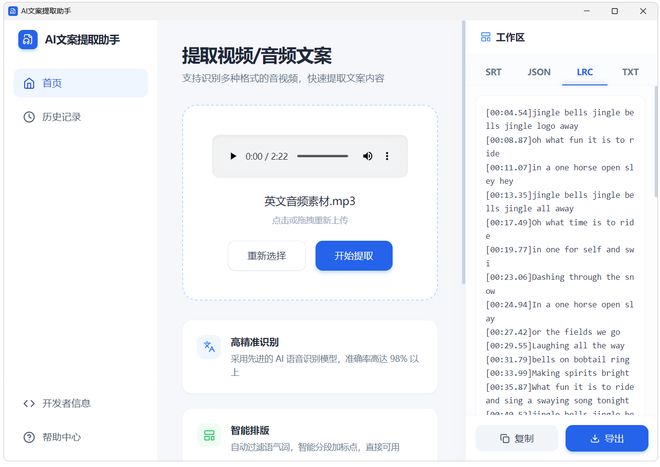The height and width of the screenshot is (467, 660).
Task: Click the file name 英文音频素材.mp3
Action: tap(310, 201)
